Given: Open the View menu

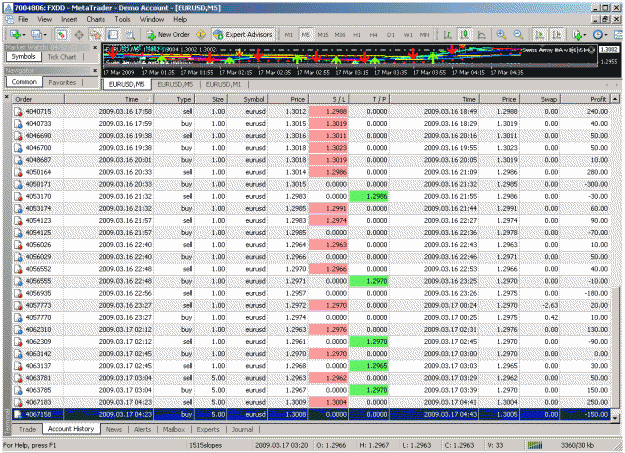Looking at the screenshot, I should click(x=44, y=19).
